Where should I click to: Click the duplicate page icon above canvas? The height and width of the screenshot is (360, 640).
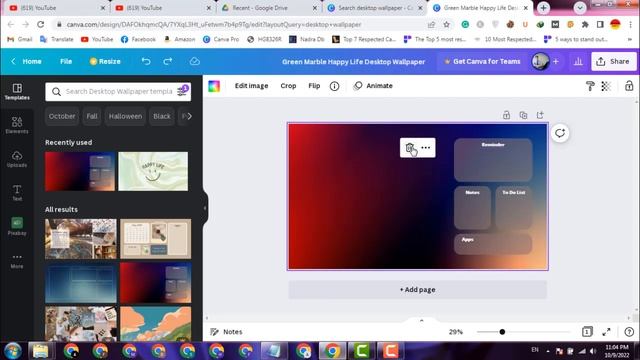pos(523,115)
